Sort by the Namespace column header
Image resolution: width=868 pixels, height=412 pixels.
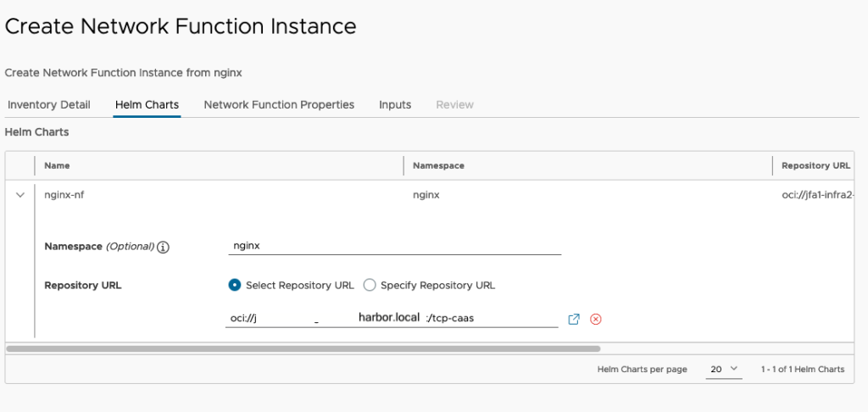coord(438,165)
